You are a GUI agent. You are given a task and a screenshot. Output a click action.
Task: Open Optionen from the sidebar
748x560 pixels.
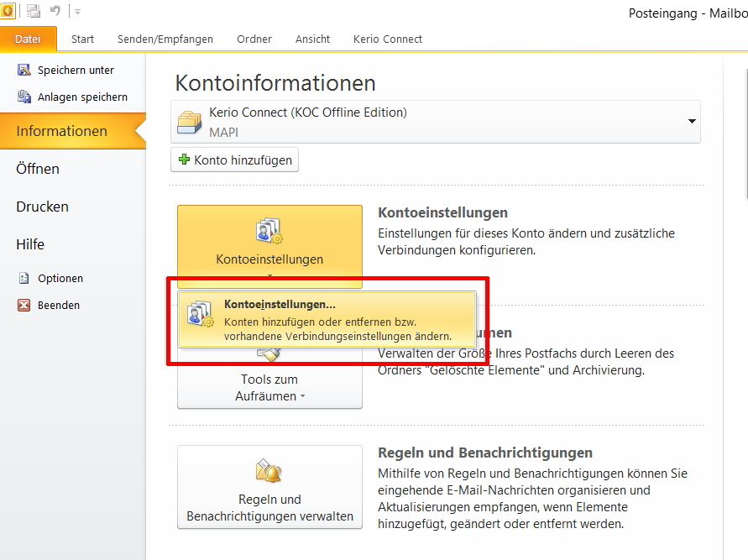[72, 278]
